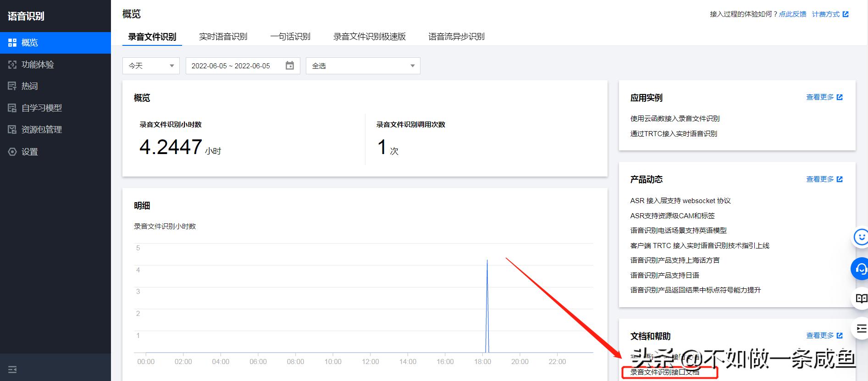This screenshot has width=868, height=381.
Task: Click the 4.2447 小时 usage value
Action: point(180,148)
